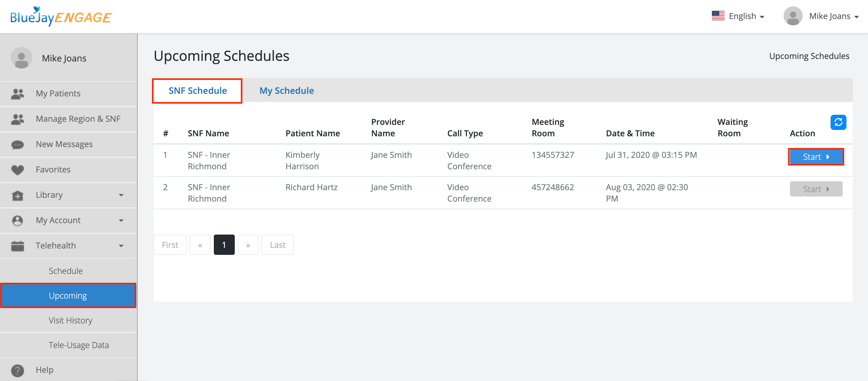The height and width of the screenshot is (381, 868).
Task: Click the Favorites heart icon
Action: click(17, 170)
